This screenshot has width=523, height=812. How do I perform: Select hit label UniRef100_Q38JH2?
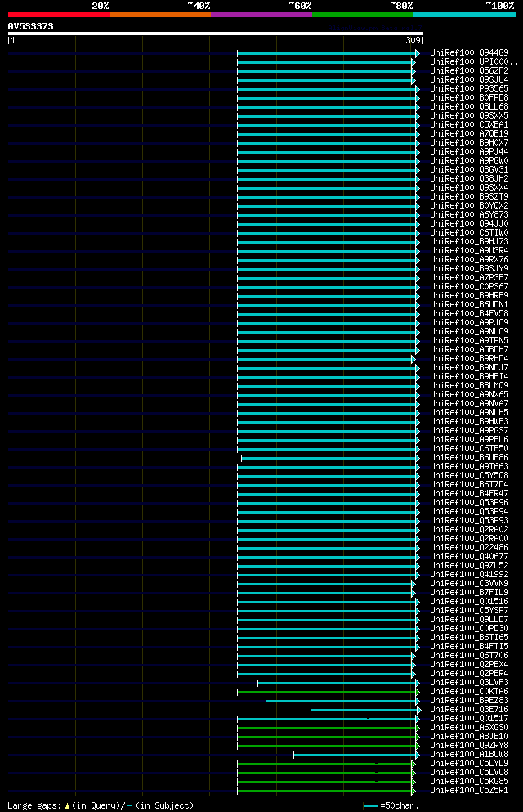point(469,178)
